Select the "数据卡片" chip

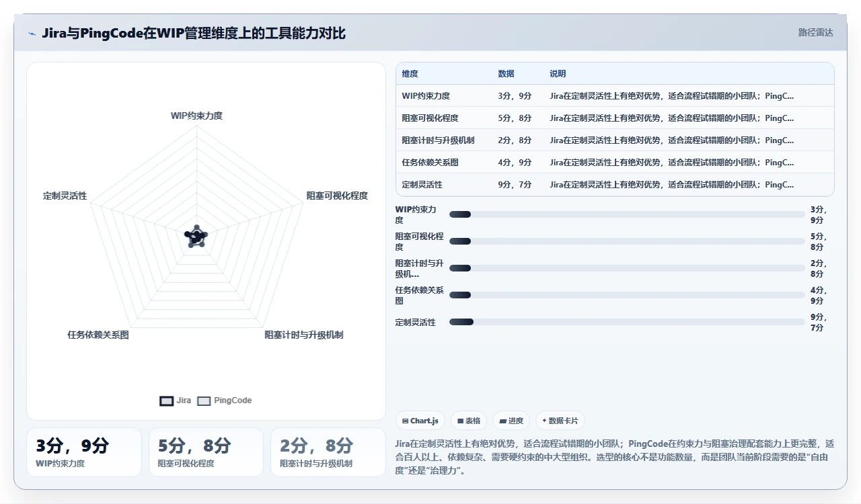560,421
